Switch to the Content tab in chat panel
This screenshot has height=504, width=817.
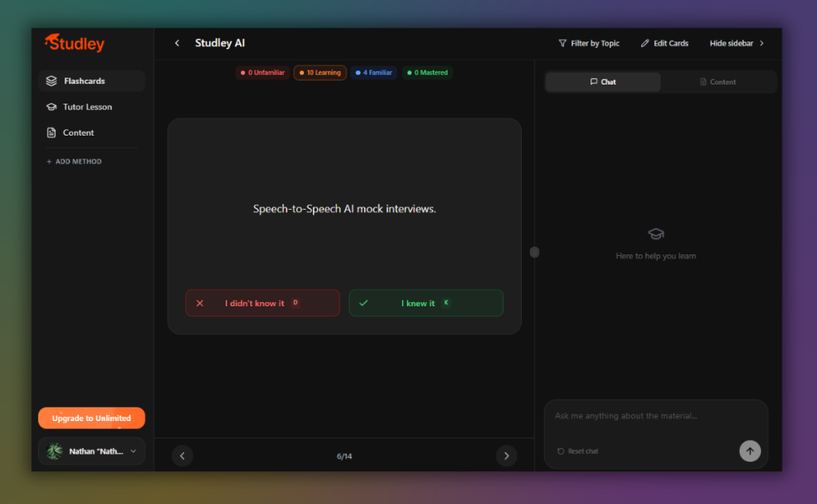tap(717, 81)
